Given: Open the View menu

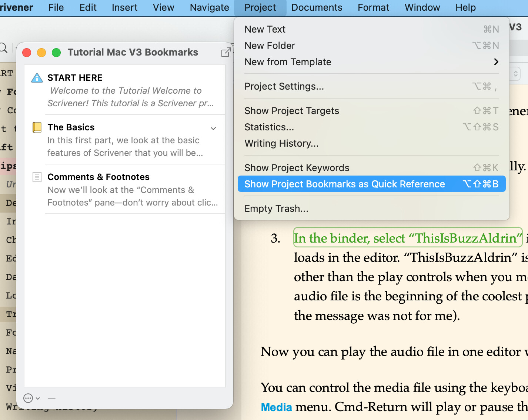Looking at the screenshot, I should coord(163,7).
